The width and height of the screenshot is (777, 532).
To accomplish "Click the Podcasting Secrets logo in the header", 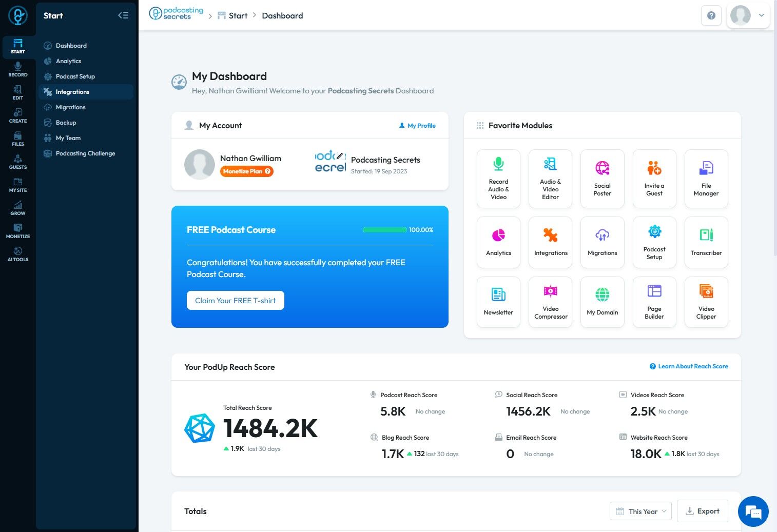I will coord(176,14).
